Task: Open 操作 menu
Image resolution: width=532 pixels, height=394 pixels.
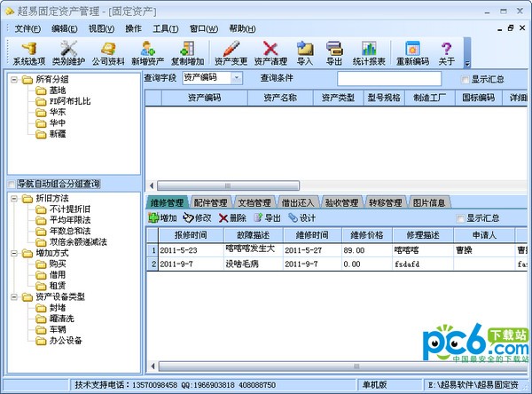Action: 133,29
